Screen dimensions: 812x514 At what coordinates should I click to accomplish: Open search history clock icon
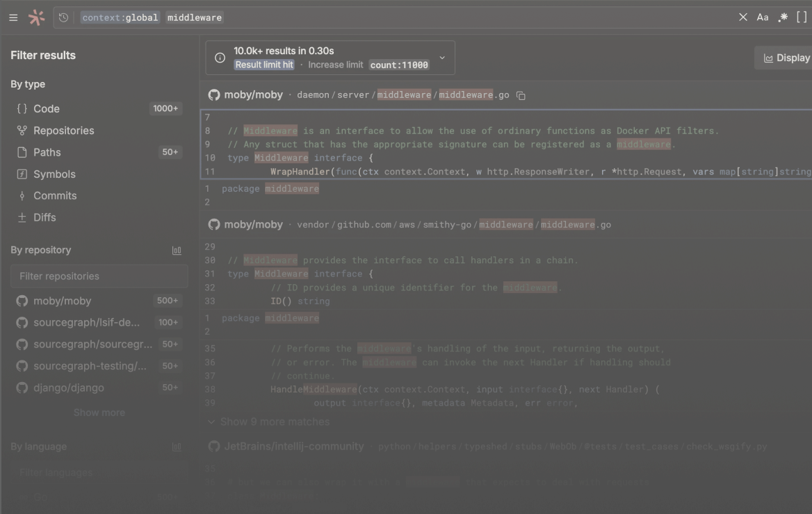click(64, 17)
